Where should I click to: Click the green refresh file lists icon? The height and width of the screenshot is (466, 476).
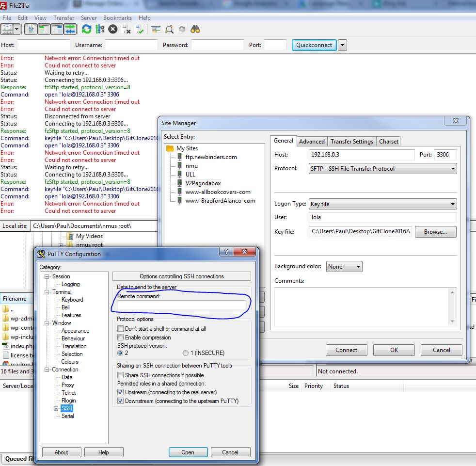tap(86, 30)
